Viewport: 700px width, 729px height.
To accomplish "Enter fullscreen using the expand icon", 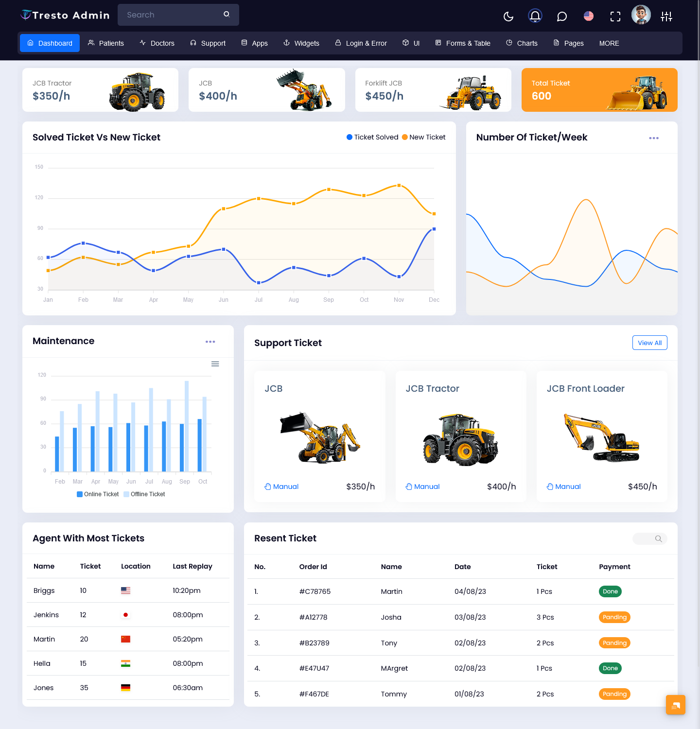I will pyautogui.click(x=615, y=16).
